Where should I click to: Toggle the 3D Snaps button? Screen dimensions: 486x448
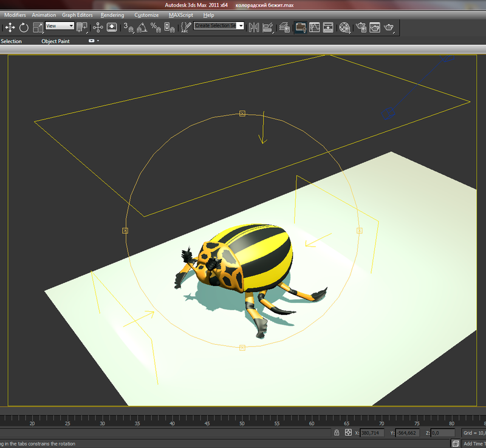[128, 27]
